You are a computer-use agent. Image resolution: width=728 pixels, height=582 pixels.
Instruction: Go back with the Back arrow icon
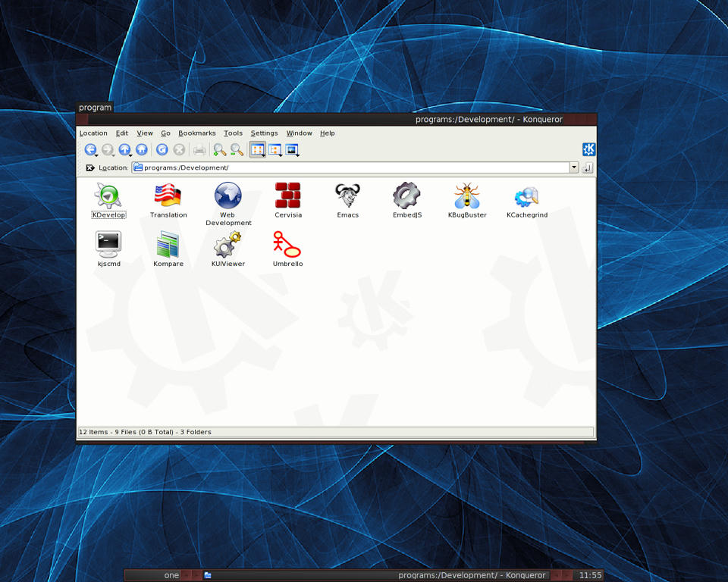(x=90, y=149)
